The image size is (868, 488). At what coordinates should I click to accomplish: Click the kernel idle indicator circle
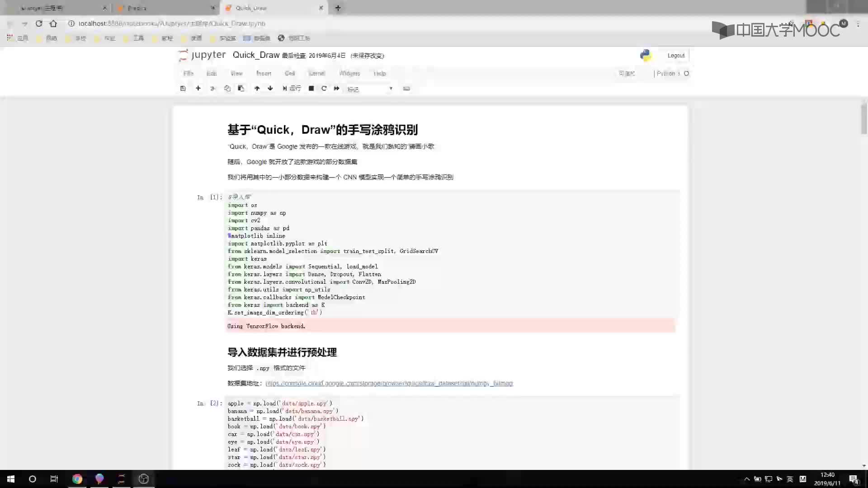pyautogui.click(x=686, y=73)
